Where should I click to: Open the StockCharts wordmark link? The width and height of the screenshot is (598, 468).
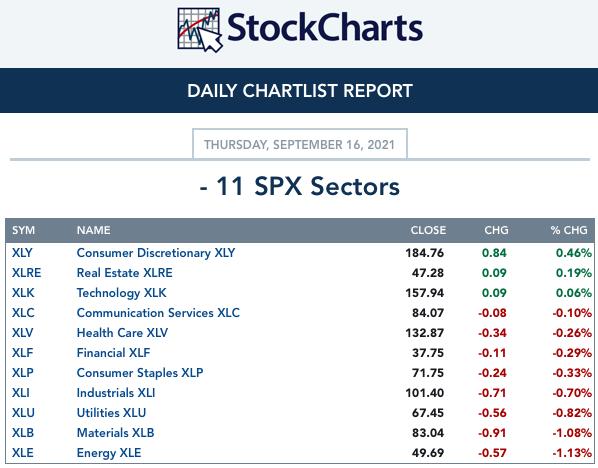click(325, 27)
